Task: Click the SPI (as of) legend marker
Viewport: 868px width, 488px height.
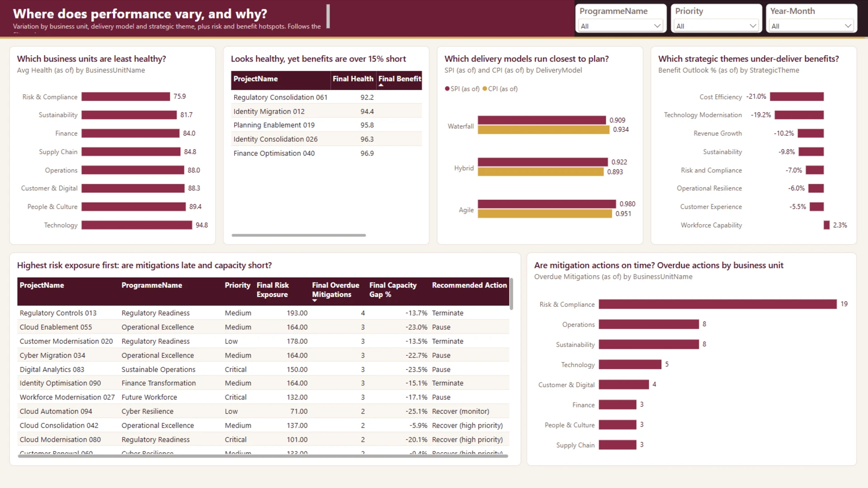Action: click(x=447, y=89)
